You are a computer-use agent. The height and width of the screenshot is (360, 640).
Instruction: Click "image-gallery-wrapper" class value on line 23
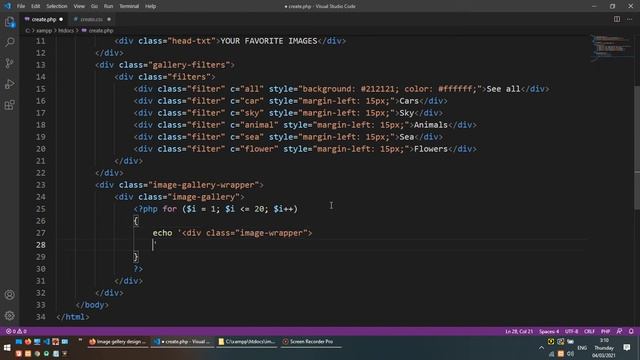tap(204, 185)
